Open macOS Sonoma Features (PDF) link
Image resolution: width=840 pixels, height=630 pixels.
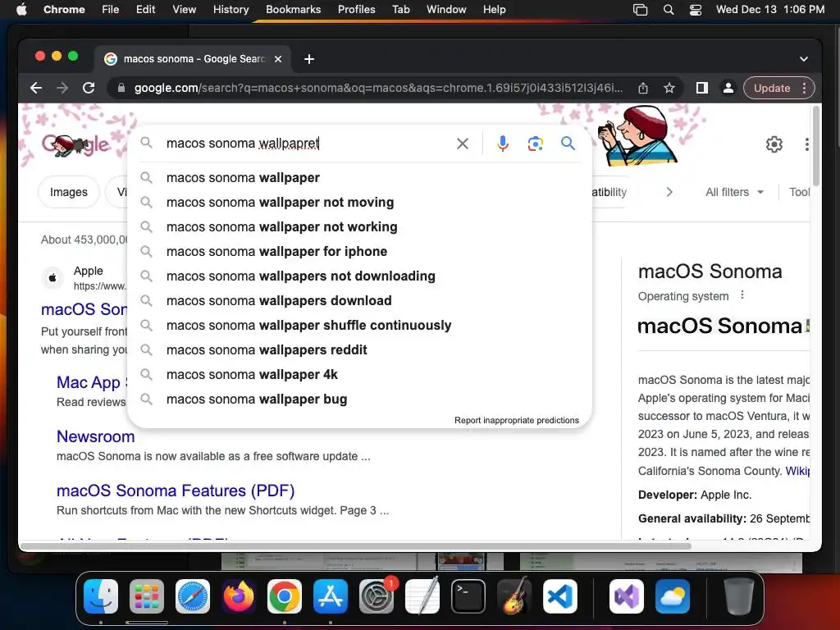tap(176, 491)
